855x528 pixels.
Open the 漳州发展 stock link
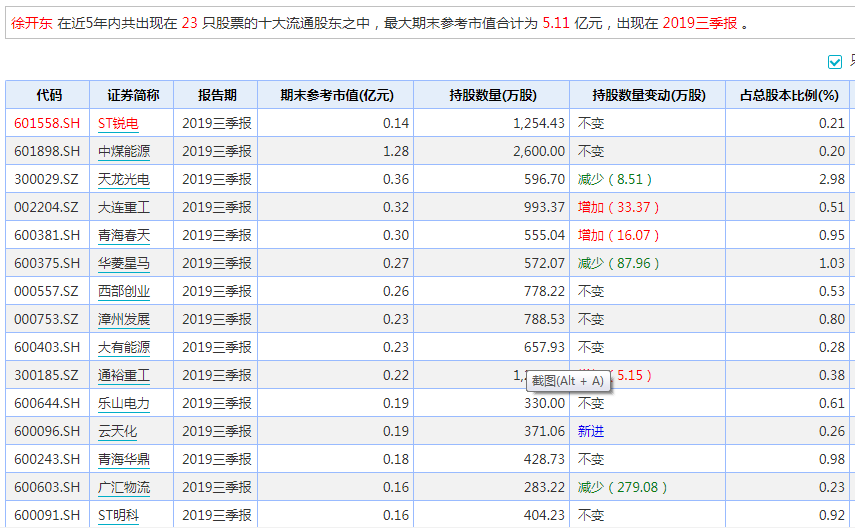click(x=124, y=319)
